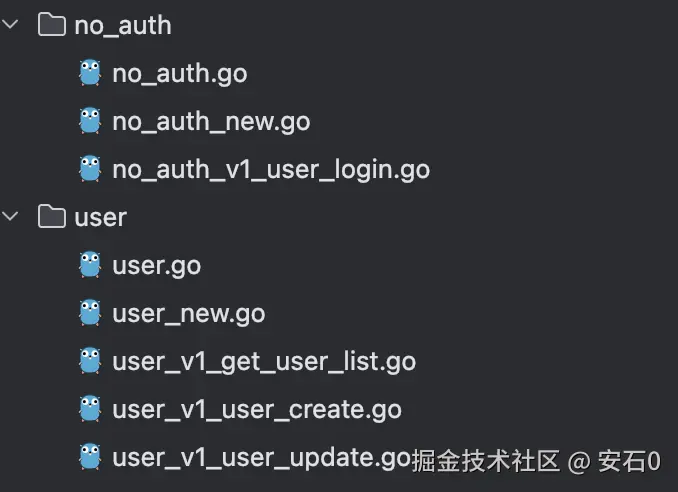Screen dimensions: 678x492
Task: Collapse the no_auth folder chevron
Action: [10, 24]
